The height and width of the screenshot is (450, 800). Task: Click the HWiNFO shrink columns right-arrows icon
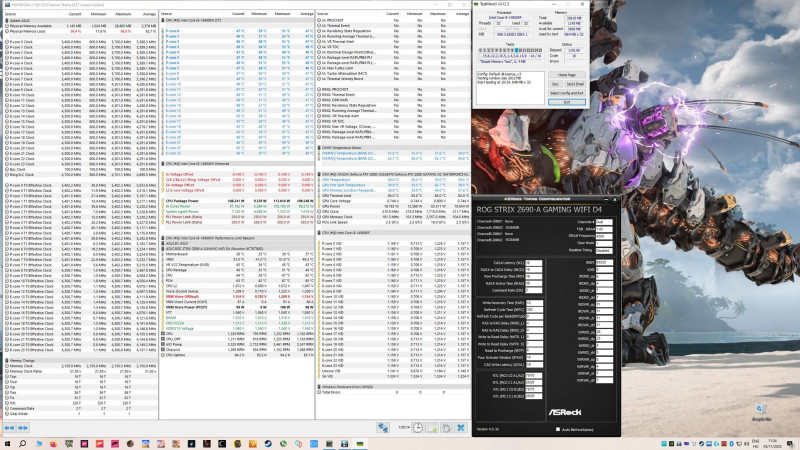tap(22, 428)
